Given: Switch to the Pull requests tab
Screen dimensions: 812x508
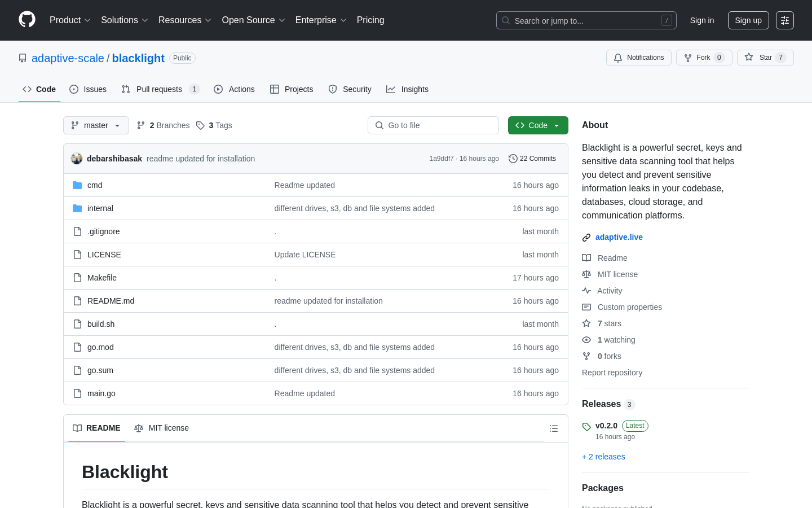Looking at the screenshot, I should 160,89.
